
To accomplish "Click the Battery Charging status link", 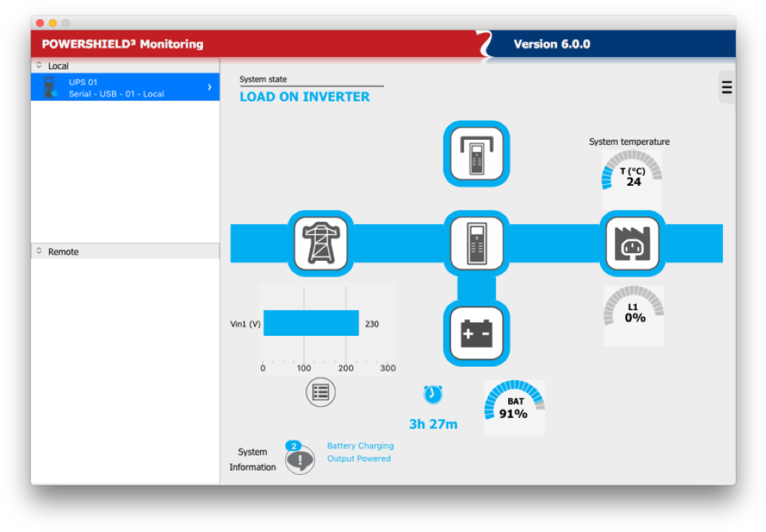I will pos(360,446).
